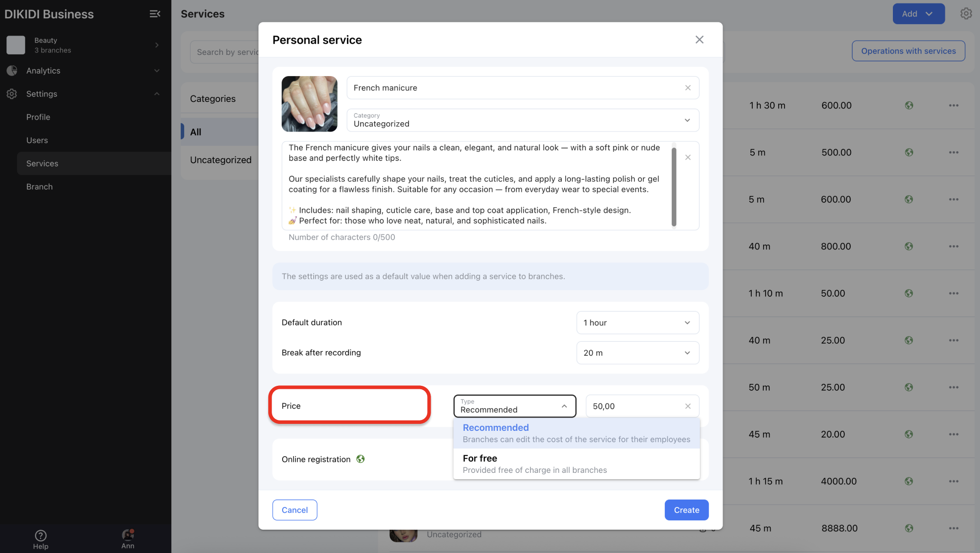
Task: Click the Cancel button
Action: click(x=294, y=510)
